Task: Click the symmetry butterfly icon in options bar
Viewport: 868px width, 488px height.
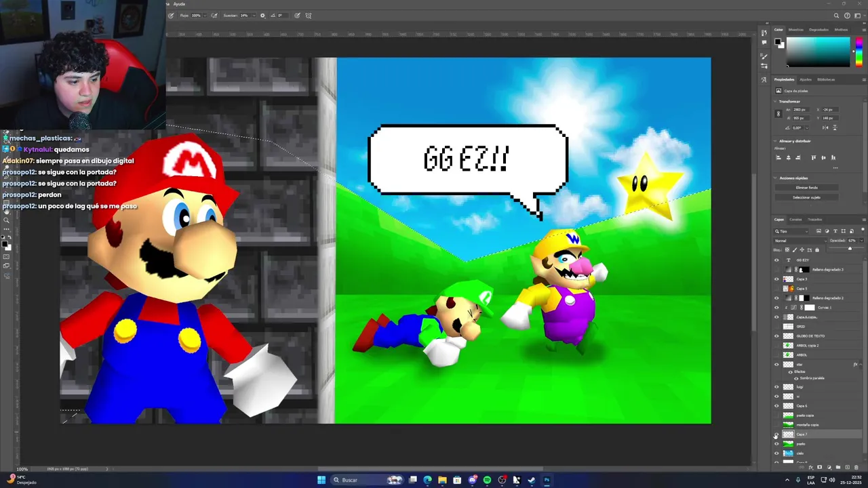Action: point(309,15)
